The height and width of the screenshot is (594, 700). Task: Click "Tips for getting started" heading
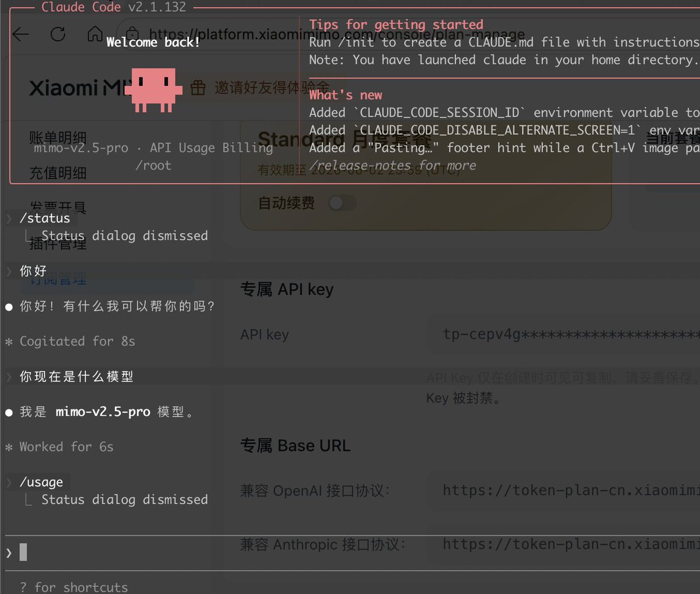pyautogui.click(x=396, y=24)
